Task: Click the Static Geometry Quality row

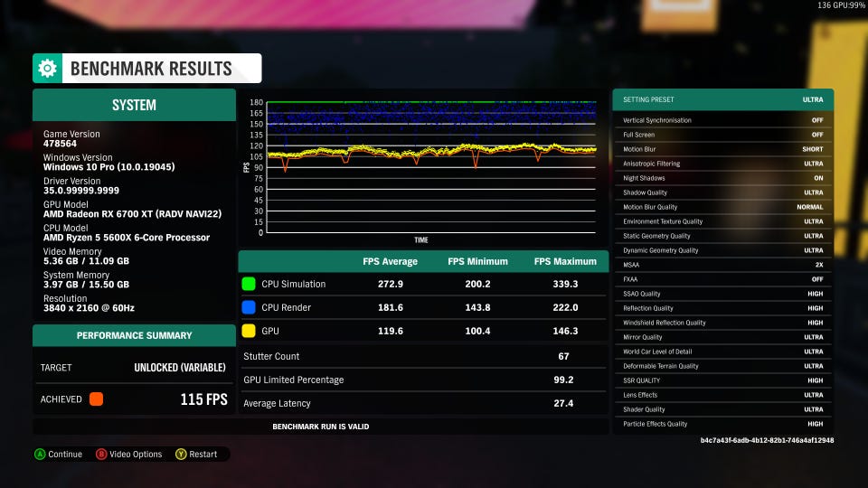Action: pyautogui.click(x=723, y=236)
